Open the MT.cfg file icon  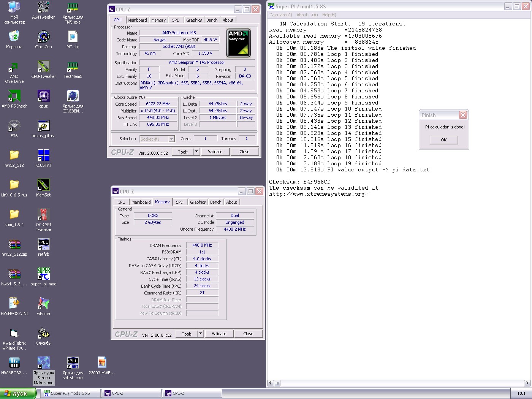[x=73, y=37]
